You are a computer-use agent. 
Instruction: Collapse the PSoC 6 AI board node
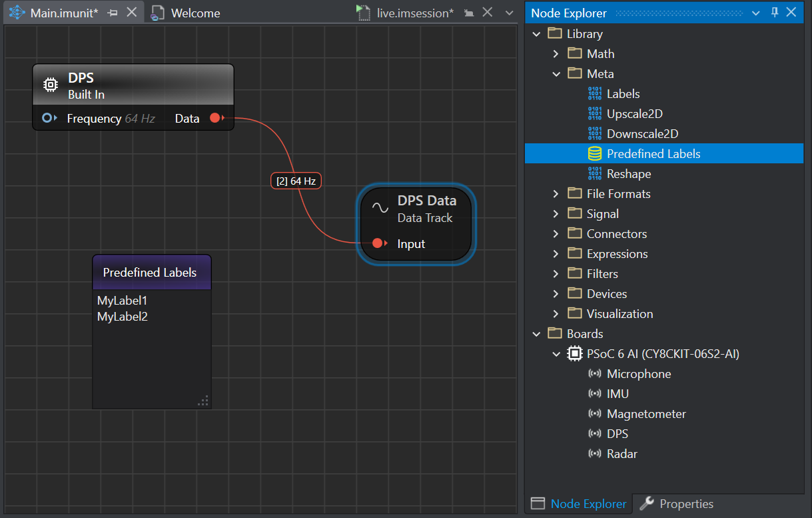556,354
